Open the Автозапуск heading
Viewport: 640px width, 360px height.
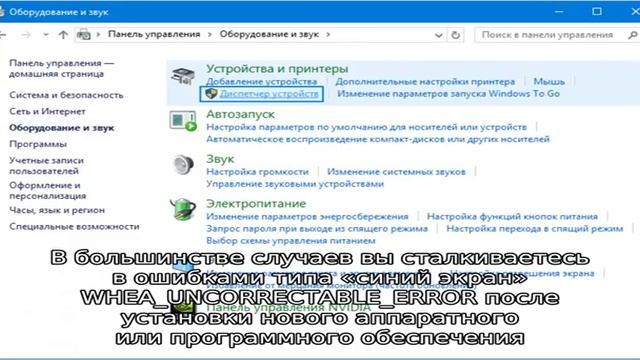pyautogui.click(x=240, y=114)
